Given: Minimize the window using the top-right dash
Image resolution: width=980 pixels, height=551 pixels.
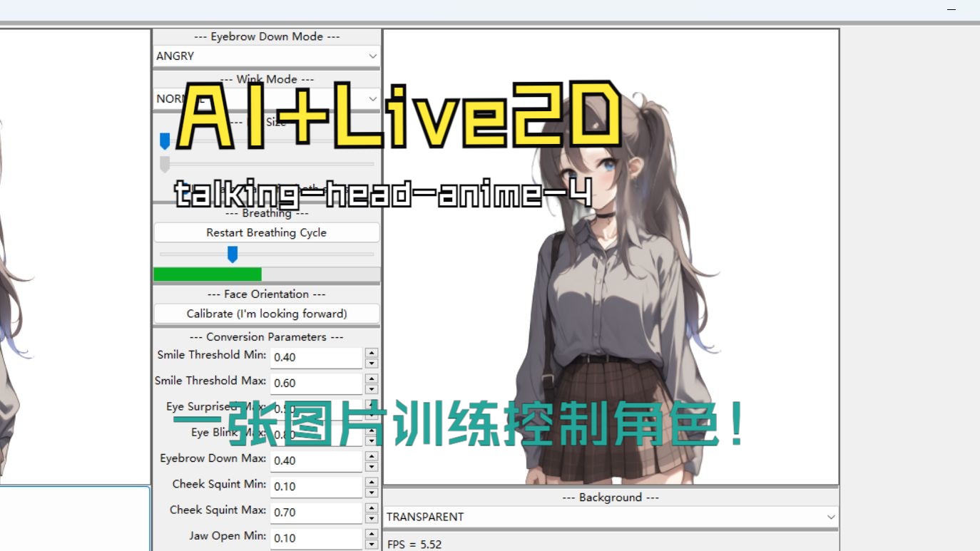Looking at the screenshot, I should pos(951,9).
